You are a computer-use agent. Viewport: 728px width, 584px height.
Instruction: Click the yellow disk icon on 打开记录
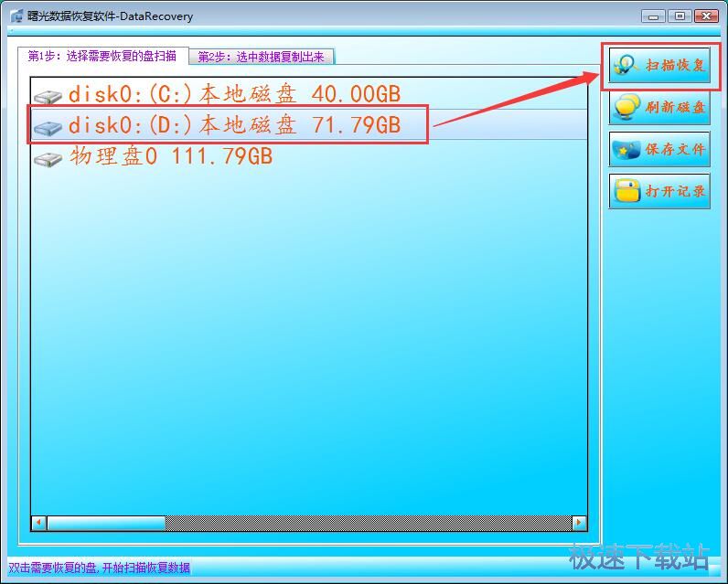click(x=626, y=191)
